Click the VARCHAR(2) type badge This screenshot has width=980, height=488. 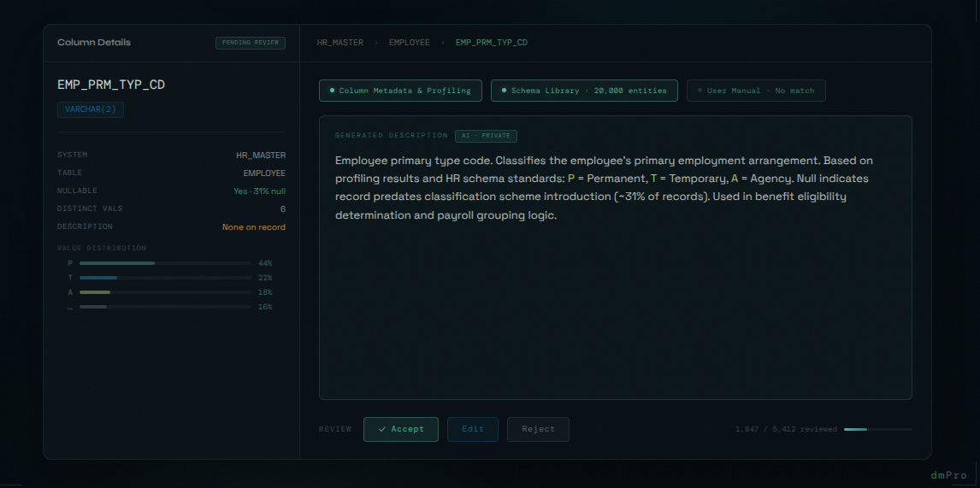(x=91, y=109)
